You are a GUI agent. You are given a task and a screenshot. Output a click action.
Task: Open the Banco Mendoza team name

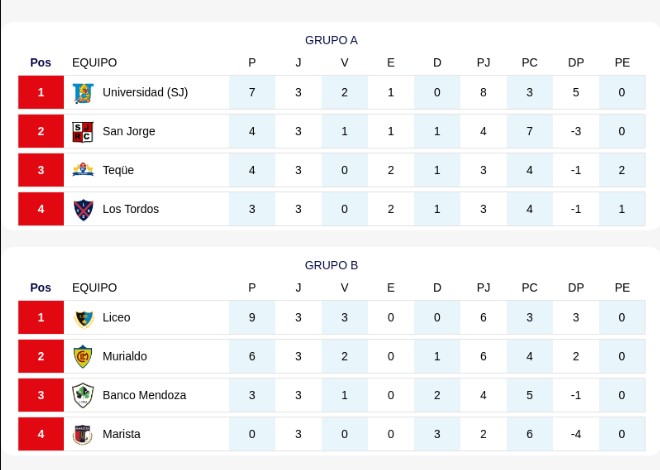(144, 395)
